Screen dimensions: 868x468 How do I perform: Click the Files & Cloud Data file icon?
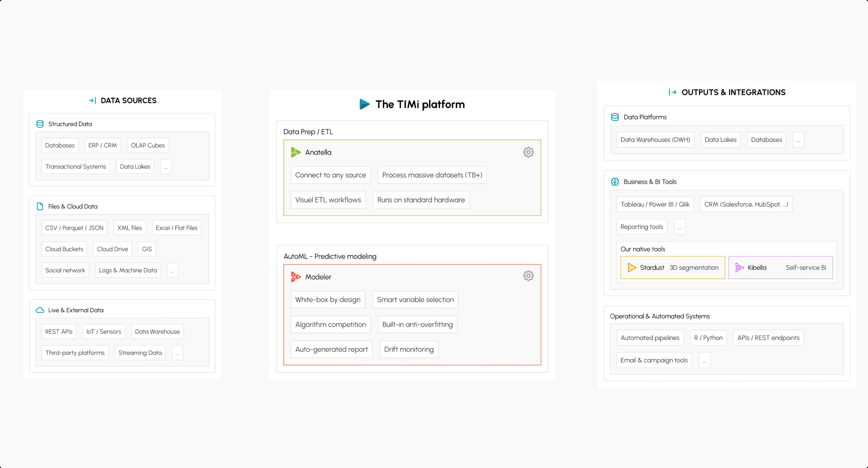40,207
